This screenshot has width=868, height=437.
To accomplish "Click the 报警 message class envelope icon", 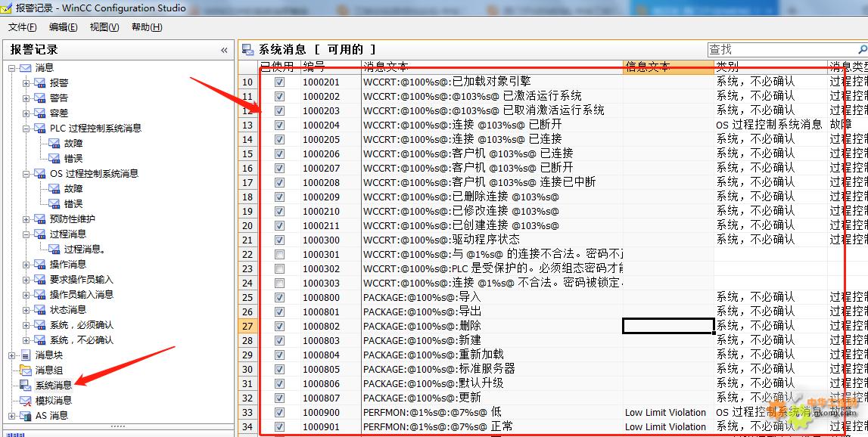I will click(x=39, y=83).
